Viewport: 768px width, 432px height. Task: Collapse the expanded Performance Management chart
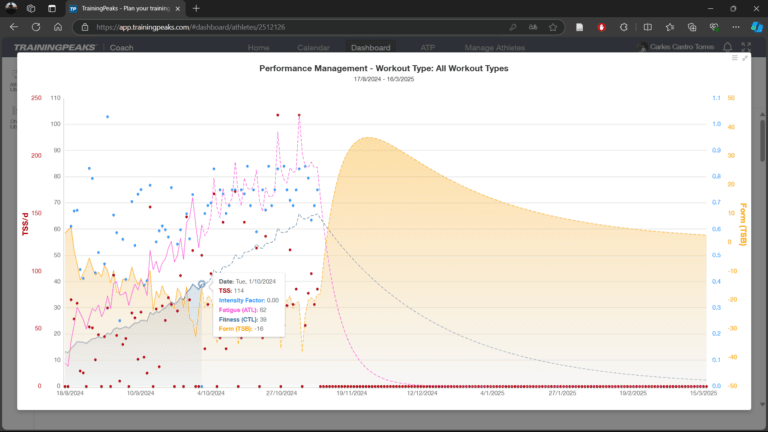pos(745,58)
